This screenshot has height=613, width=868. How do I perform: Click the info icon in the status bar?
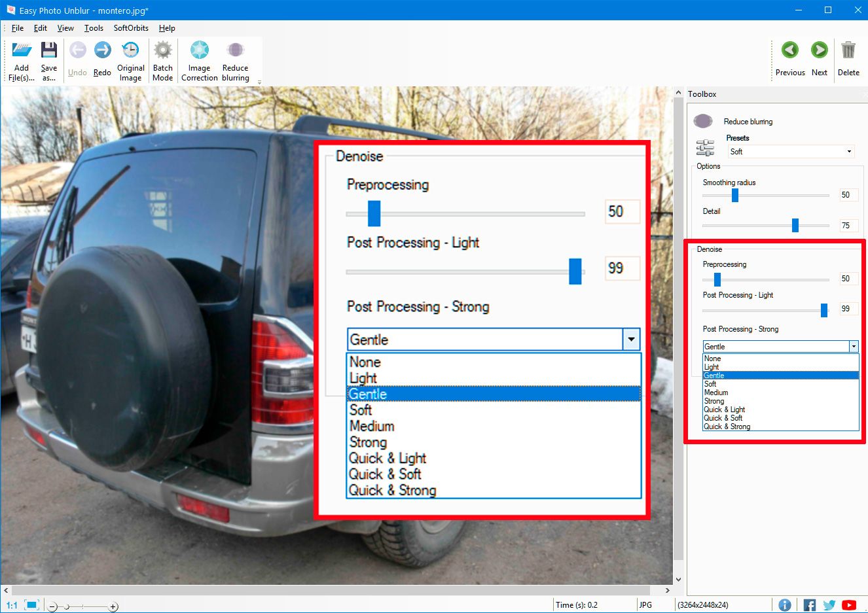784,605
